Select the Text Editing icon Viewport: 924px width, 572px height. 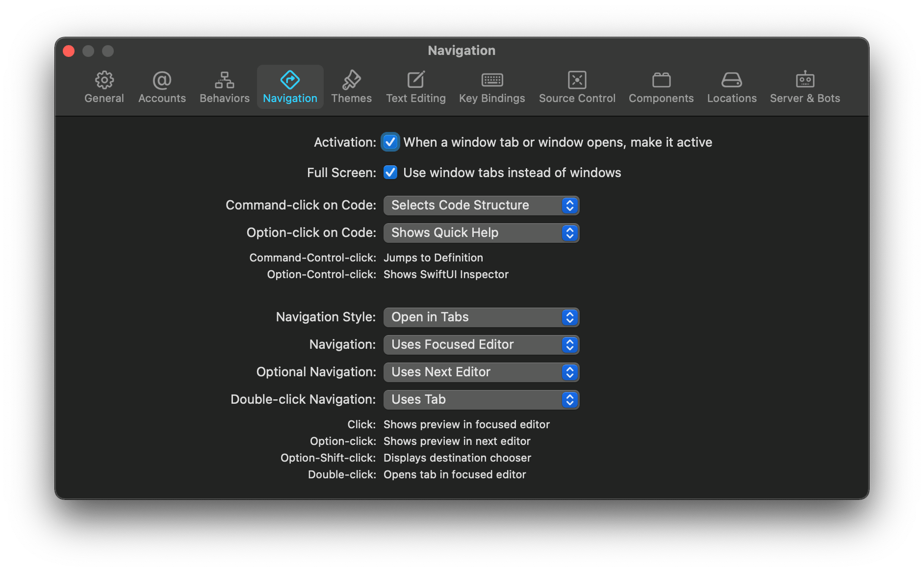coord(415,86)
